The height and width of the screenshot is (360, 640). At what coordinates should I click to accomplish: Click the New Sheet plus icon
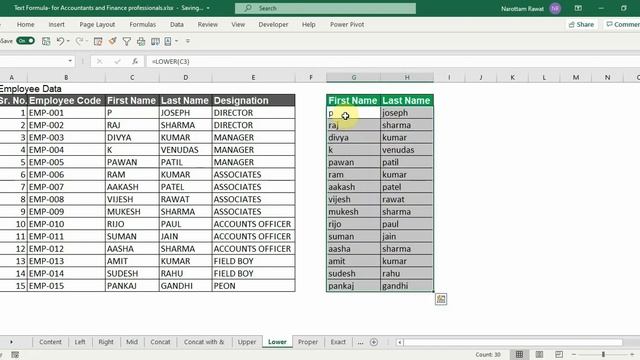(x=373, y=342)
